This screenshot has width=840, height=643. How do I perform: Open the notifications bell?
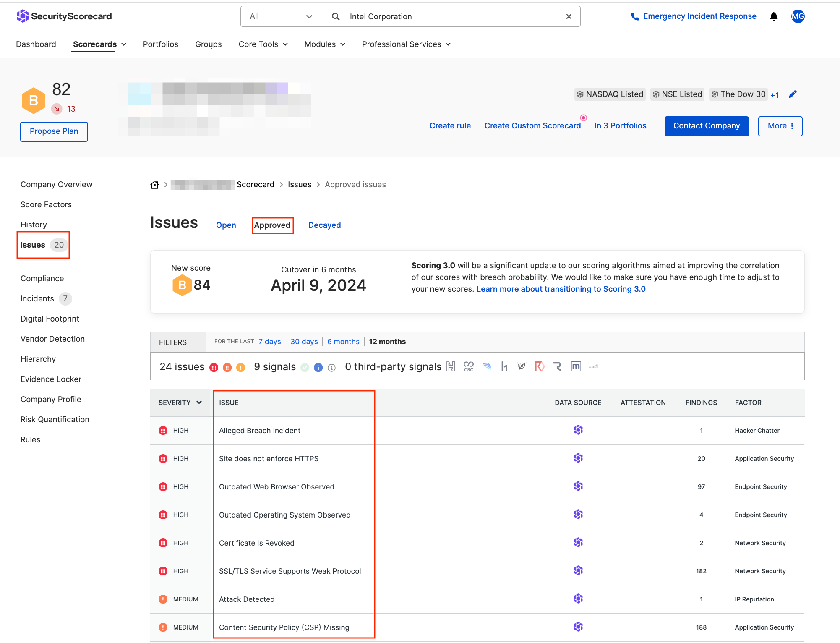point(774,16)
